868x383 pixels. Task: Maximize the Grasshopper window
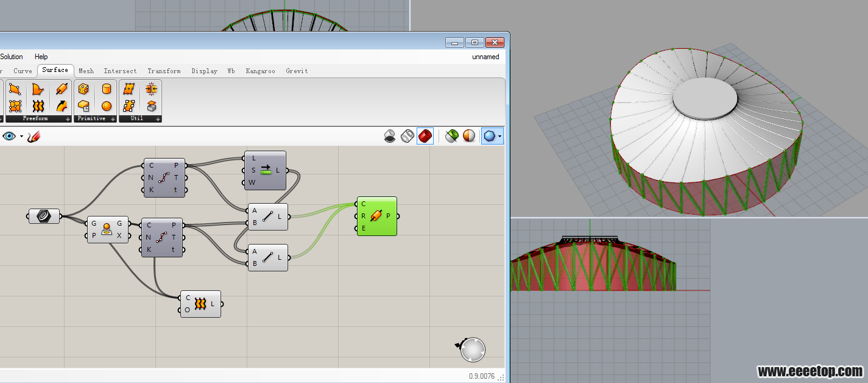475,42
